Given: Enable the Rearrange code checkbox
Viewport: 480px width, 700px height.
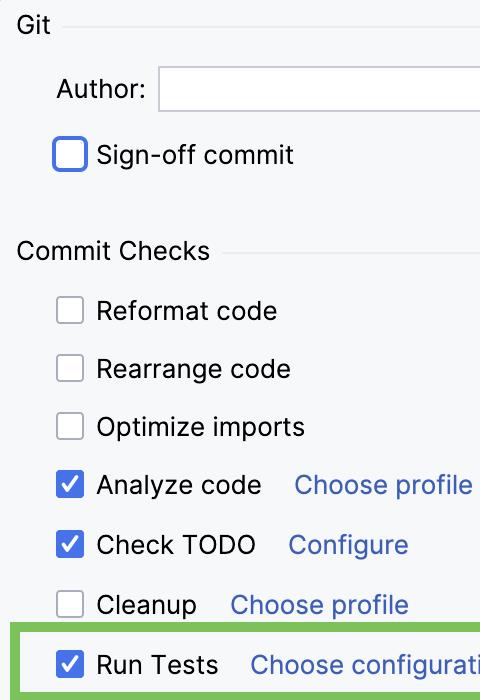Looking at the screenshot, I should (70, 368).
